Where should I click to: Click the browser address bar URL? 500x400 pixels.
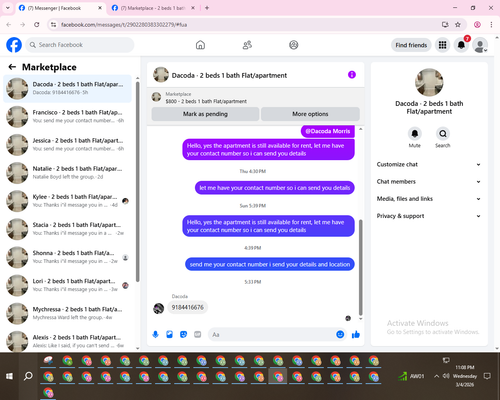(124, 25)
